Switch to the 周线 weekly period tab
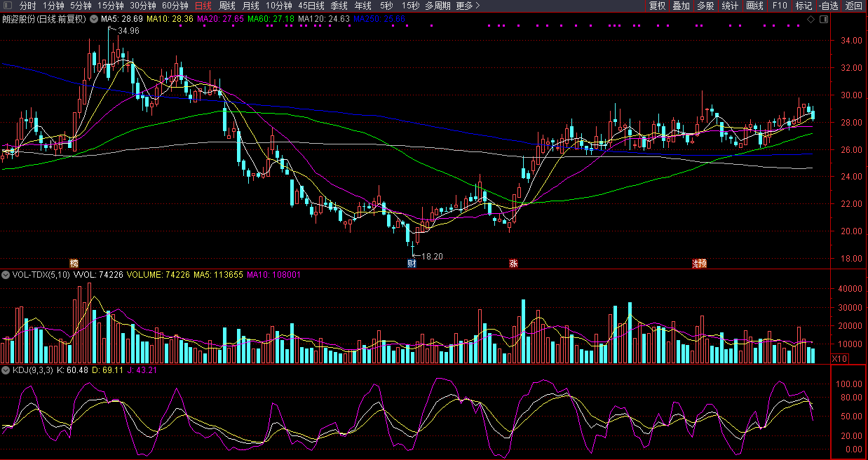This screenshot has height=460, width=868. click(227, 6)
